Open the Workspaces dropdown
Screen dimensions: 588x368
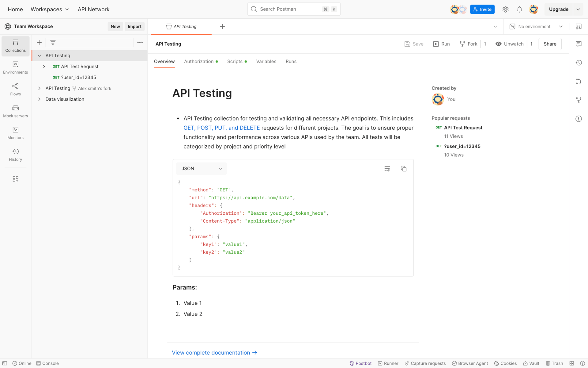(50, 9)
